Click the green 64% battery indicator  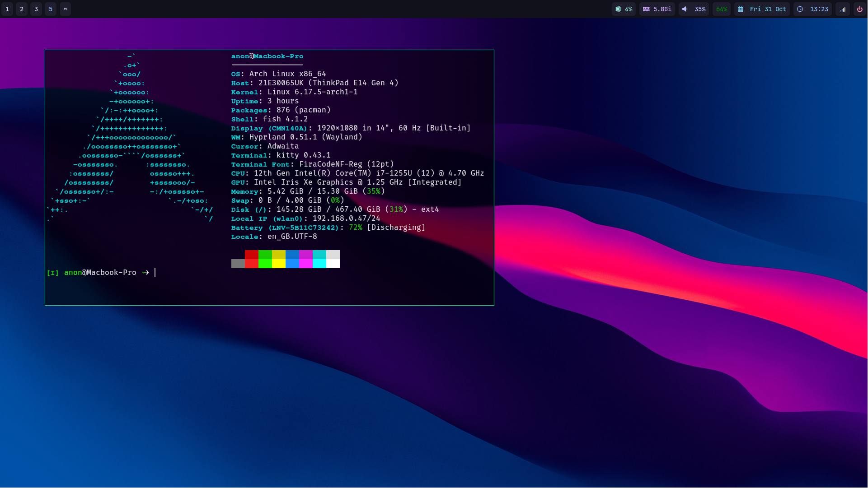722,9
